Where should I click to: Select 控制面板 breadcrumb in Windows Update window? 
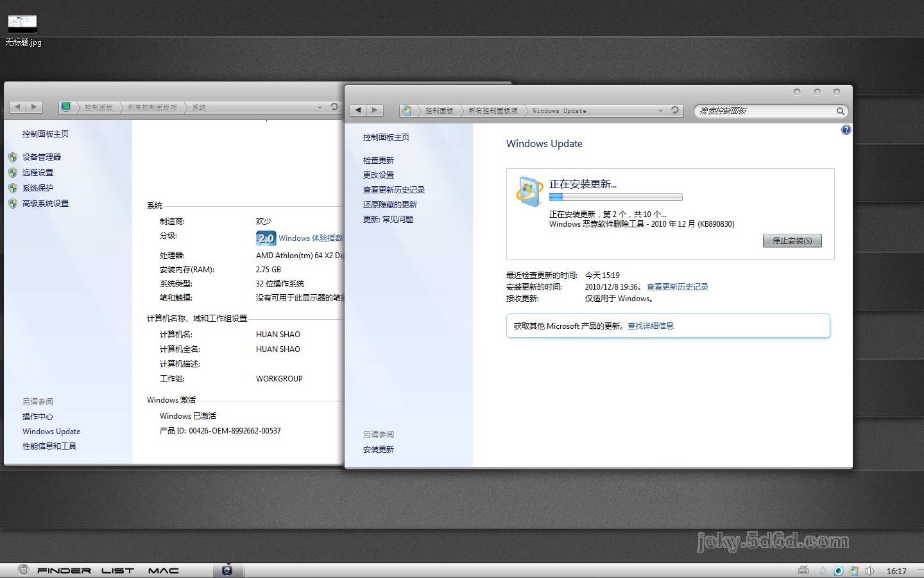point(440,111)
